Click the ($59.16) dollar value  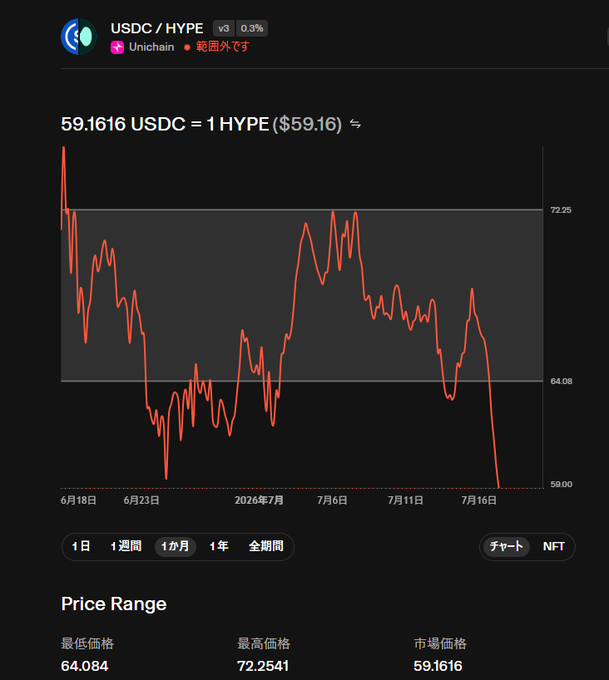[307, 124]
